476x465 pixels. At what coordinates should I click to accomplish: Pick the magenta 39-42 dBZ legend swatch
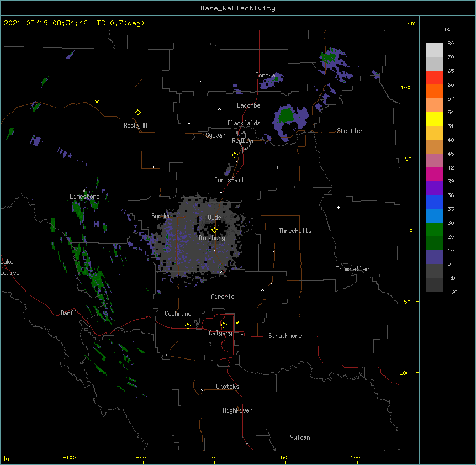pos(434,175)
